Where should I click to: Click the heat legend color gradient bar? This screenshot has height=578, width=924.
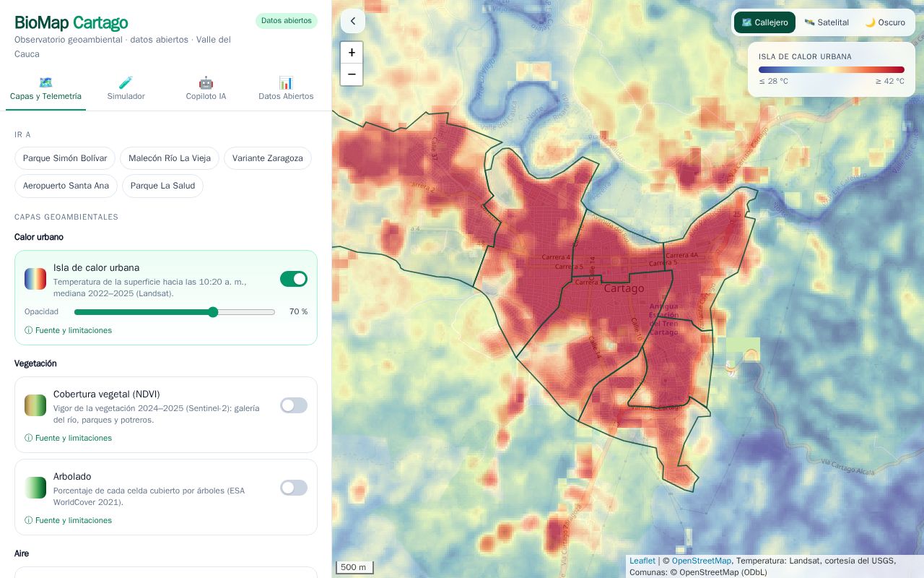832,70
